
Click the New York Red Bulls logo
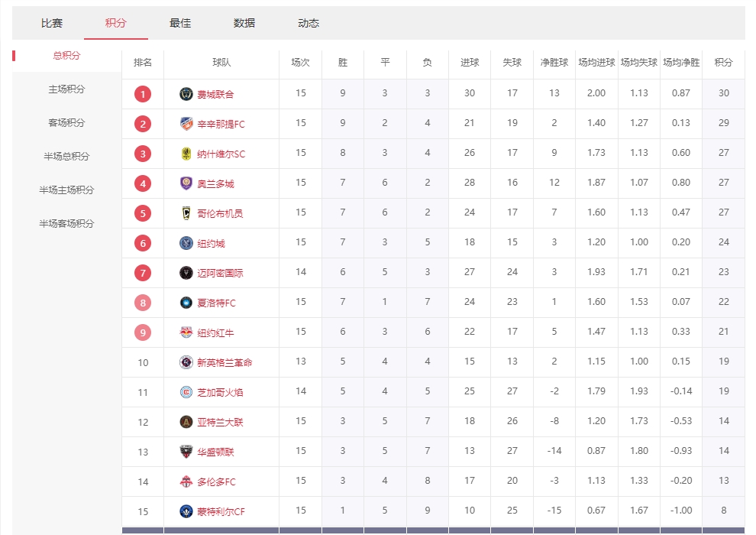pos(186,332)
